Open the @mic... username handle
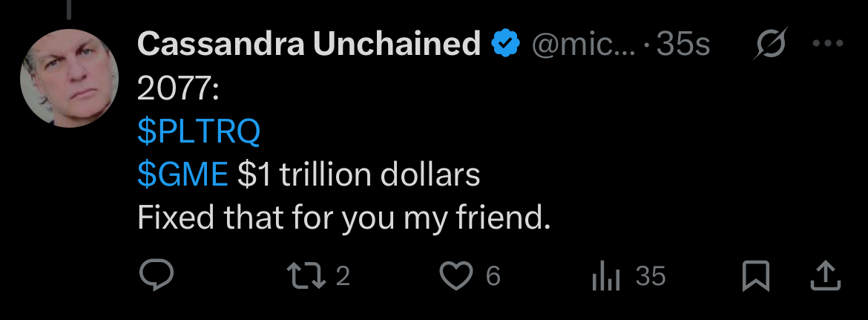 point(582,45)
